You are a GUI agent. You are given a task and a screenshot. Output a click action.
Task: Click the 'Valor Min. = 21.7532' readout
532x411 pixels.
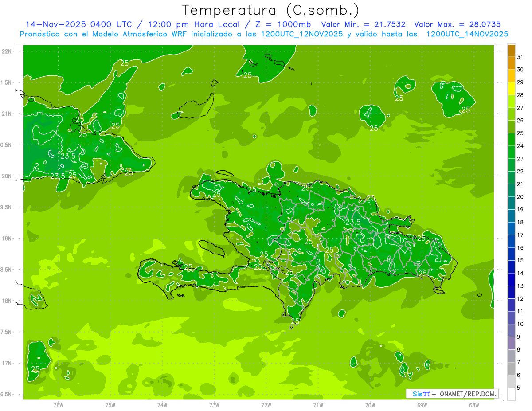tap(363, 24)
